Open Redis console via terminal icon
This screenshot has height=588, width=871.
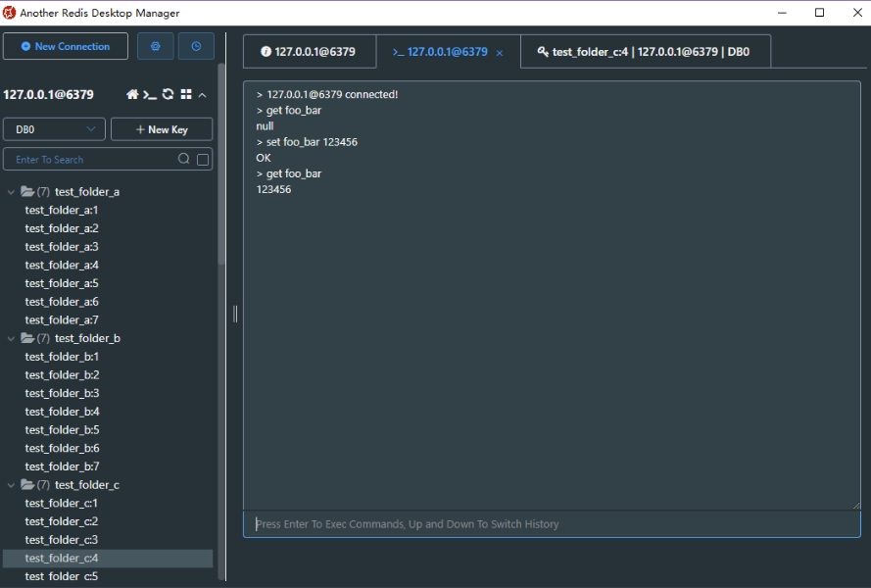click(x=150, y=94)
